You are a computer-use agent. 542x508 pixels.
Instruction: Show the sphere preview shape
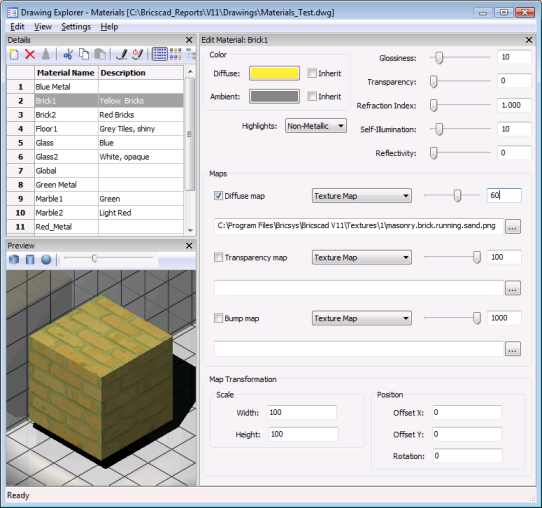point(46,259)
